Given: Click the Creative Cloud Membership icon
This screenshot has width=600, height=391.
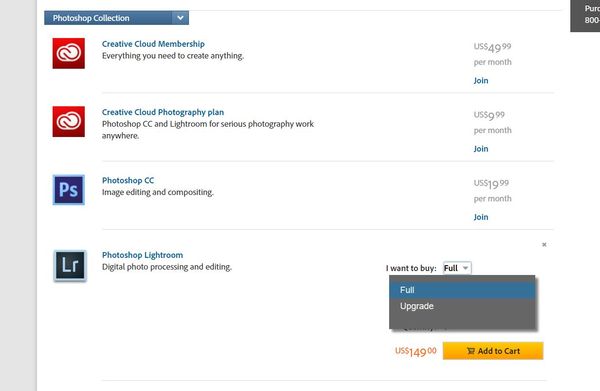Looking at the screenshot, I should (68, 53).
